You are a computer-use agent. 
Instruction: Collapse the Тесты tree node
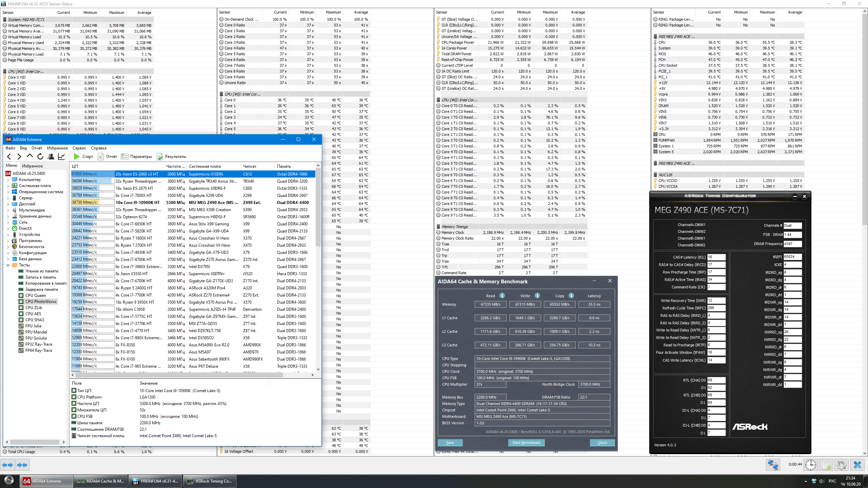point(8,265)
